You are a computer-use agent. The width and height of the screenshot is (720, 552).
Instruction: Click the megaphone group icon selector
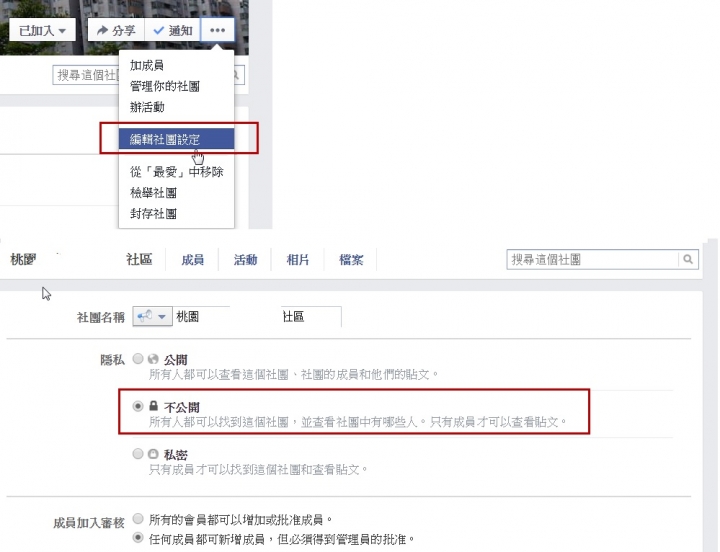(152, 316)
